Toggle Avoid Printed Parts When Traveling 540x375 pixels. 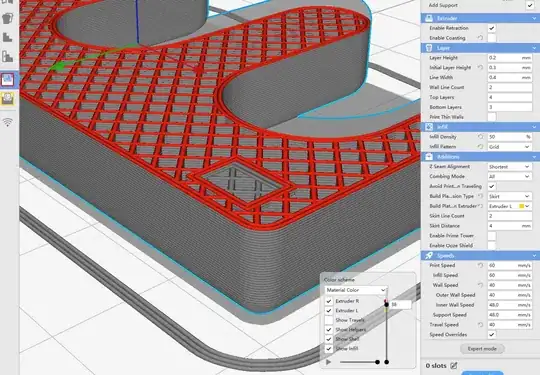click(492, 186)
